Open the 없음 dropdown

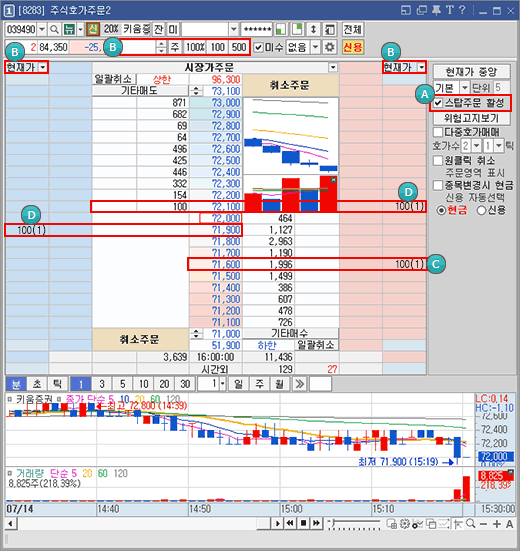[315, 47]
